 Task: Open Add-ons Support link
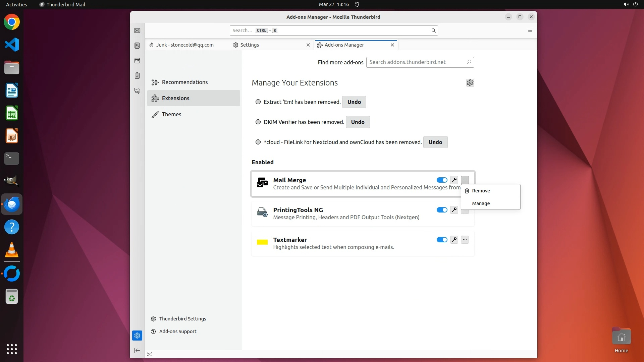(178, 331)
